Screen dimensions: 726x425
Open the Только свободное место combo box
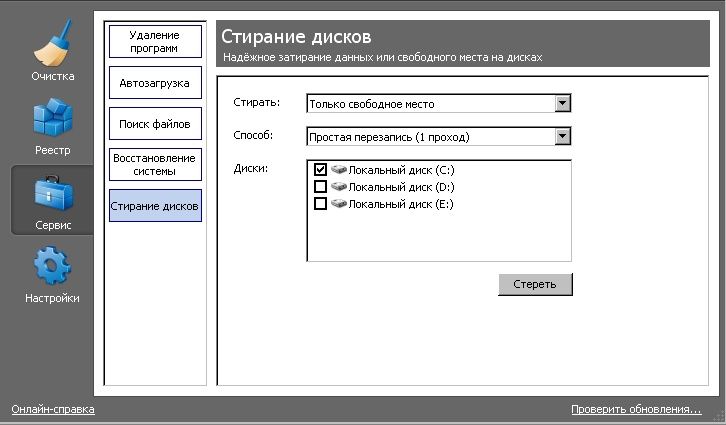[x=430, y=103]
